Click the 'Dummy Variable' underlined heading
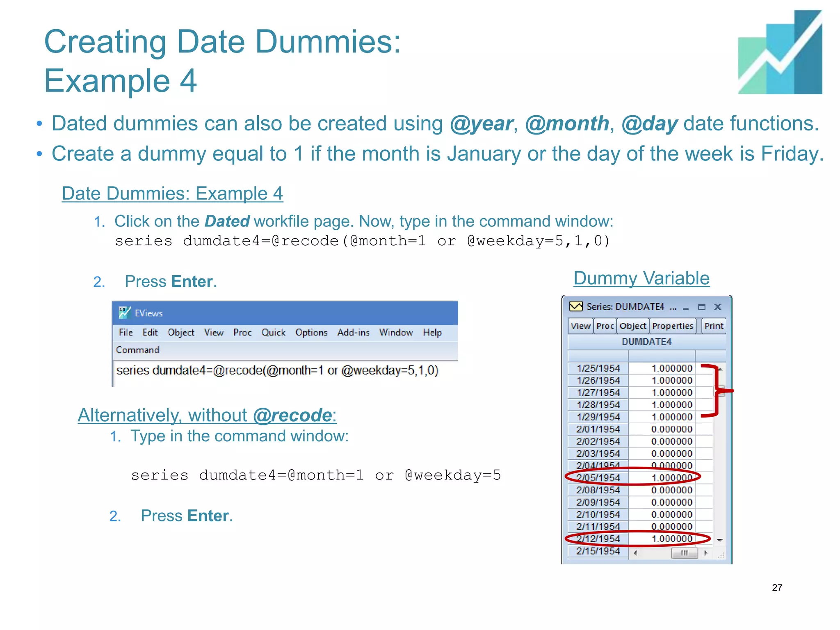840x630 pixels. (641, 278)
